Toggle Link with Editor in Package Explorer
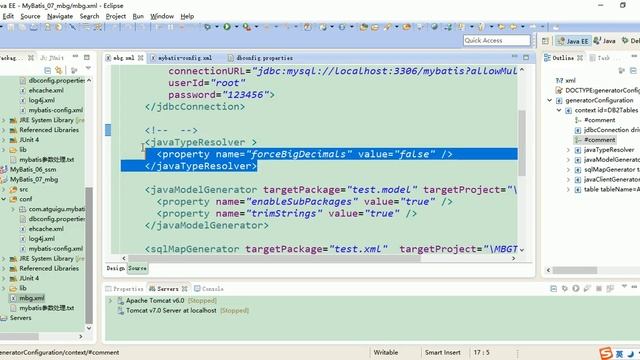 [59, 70]
